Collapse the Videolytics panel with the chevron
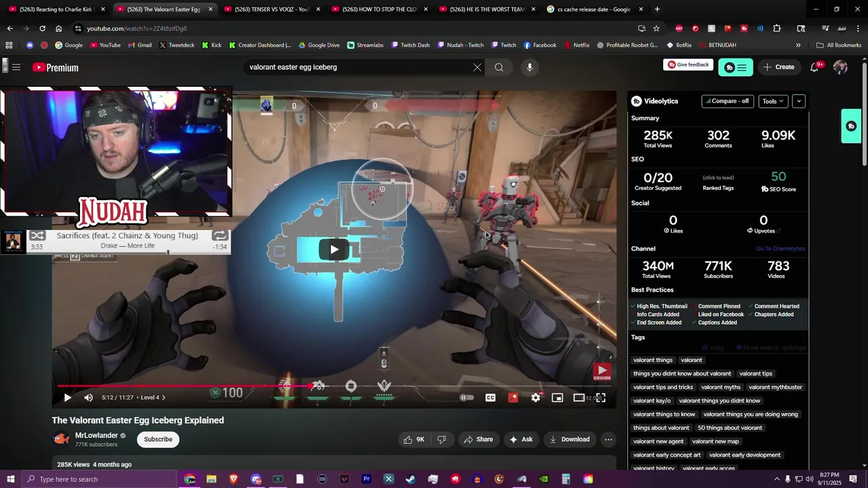Screen dimensions: 868x488 coord(799,101)
